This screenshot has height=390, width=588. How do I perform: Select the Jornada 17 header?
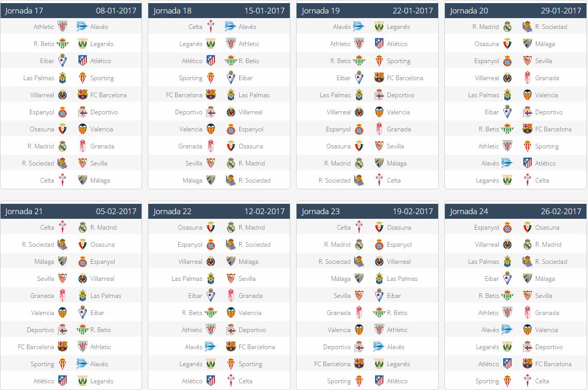pos(71,10)
